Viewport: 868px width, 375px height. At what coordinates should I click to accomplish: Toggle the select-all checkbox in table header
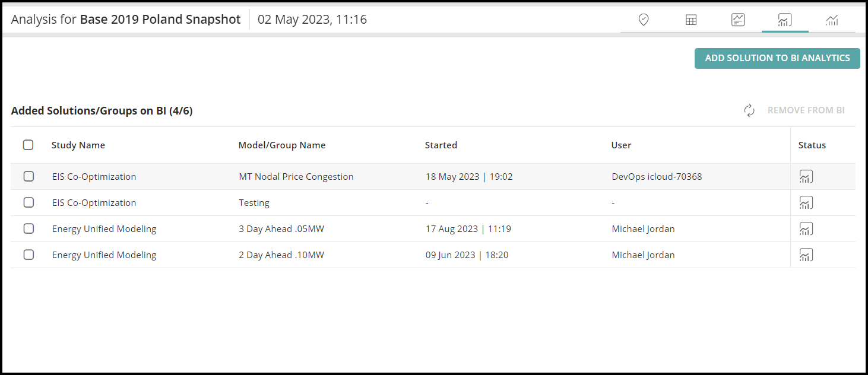click(28, 145)
